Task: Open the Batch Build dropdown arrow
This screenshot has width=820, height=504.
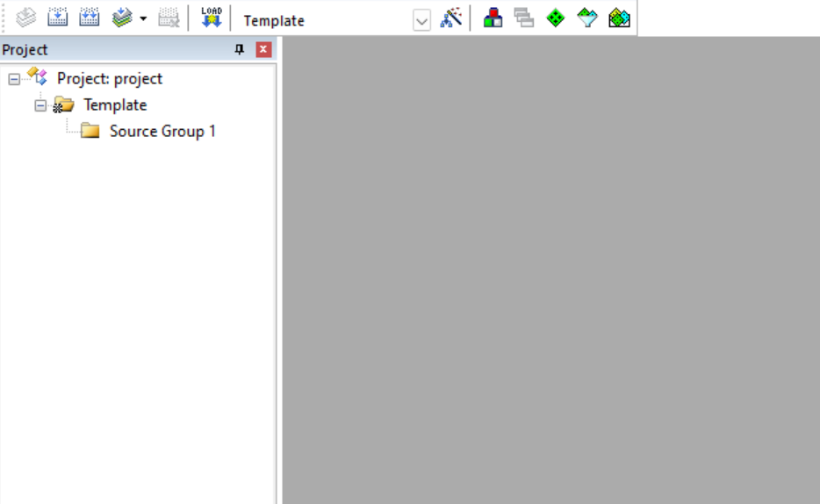Action: click(x=143, y=18)
